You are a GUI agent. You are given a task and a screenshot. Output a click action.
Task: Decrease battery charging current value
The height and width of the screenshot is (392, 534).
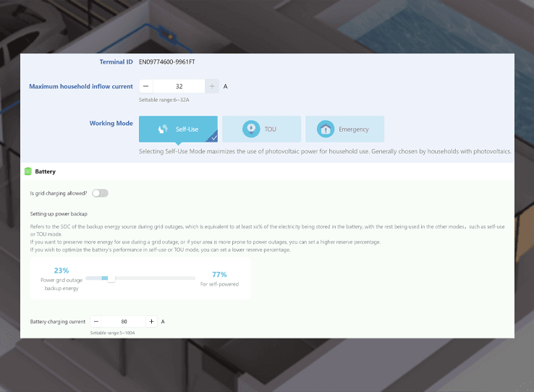pos(96,321)
